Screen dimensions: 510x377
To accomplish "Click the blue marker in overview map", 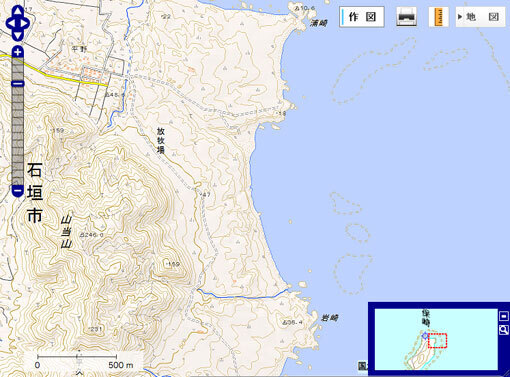I will click(x=425, y=336).
